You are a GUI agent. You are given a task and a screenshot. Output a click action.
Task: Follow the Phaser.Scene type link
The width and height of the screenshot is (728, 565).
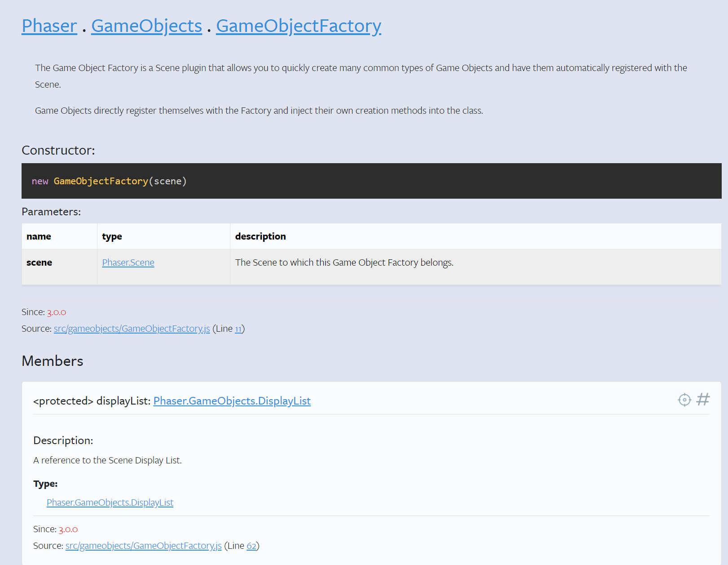128,262
